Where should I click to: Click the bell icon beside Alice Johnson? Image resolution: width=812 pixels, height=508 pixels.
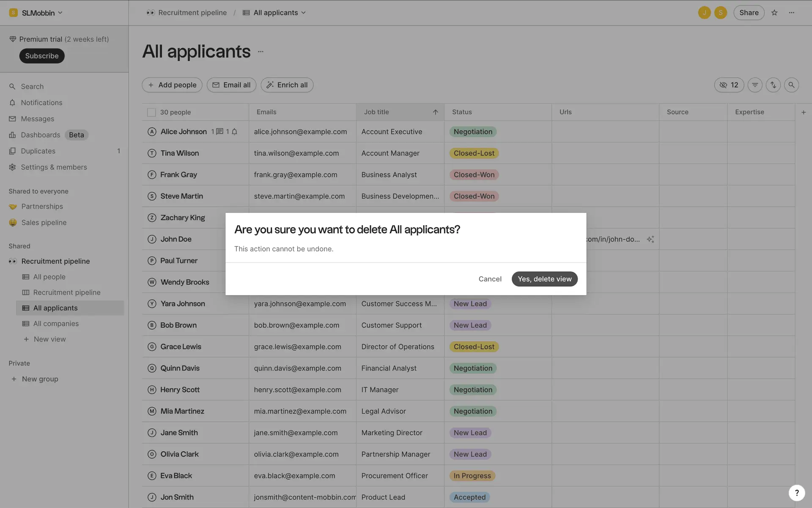[234, 132]
